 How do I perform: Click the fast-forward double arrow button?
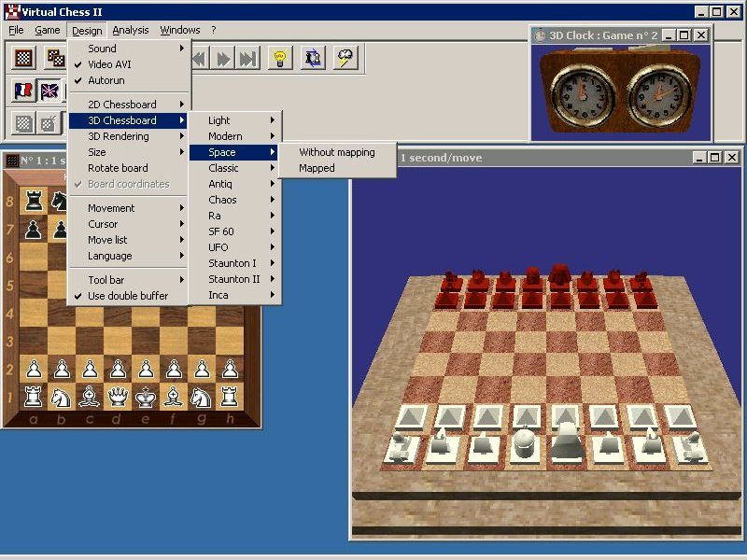click(223, 59)
